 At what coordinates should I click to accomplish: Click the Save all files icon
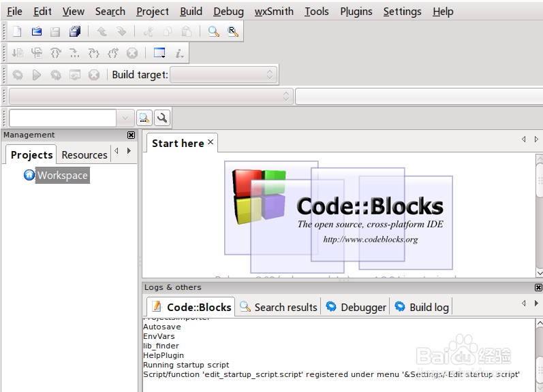pyautogui.click(x=75, y=31)
